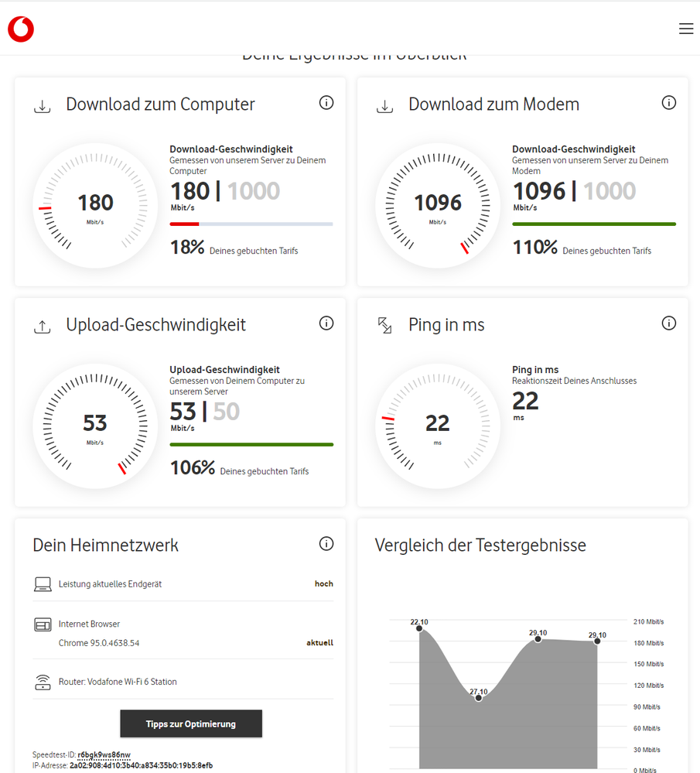The image size is (700, 773).
Task: Click the IP-Adresse value
Action: pos(141,765)
